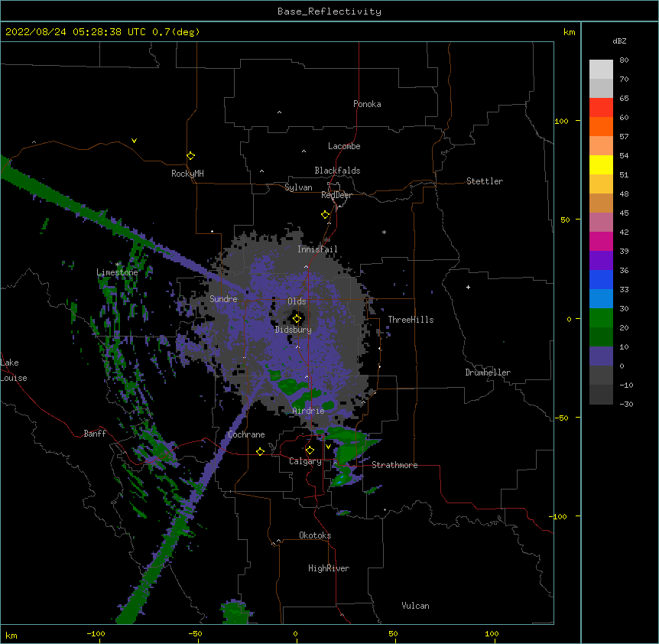This screenshot has height=644, width=659.
Task: Click the Vulcan city label
Action: tap(416, 606)
